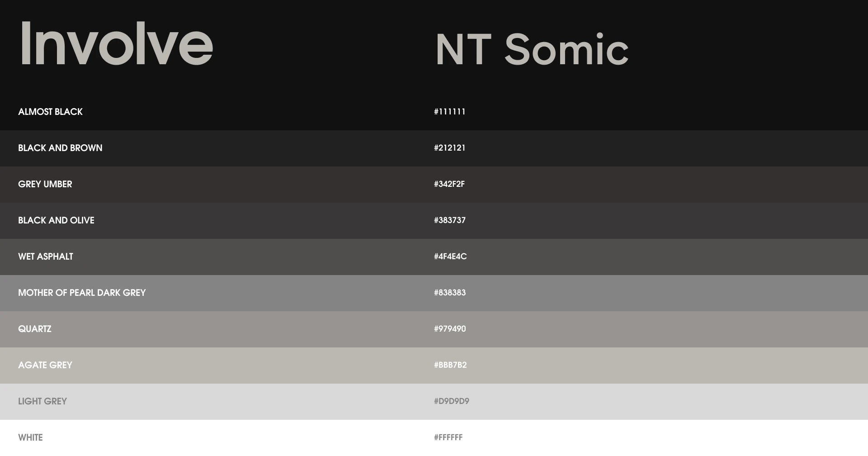Select the AGATE GREY color label
The width and height of the screenshot is (868, 456).
45,365
